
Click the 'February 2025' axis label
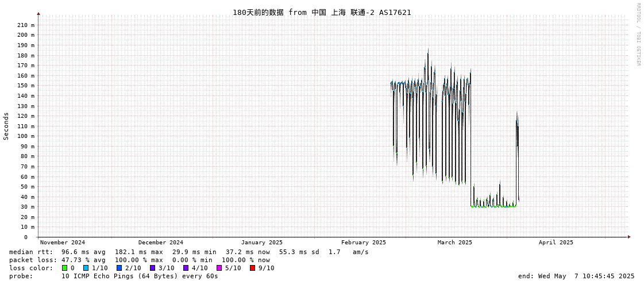[x=364, y=243]
